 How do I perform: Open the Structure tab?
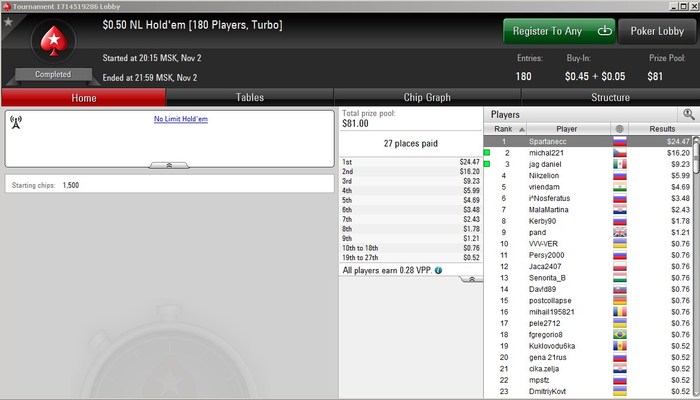(610, 97)
